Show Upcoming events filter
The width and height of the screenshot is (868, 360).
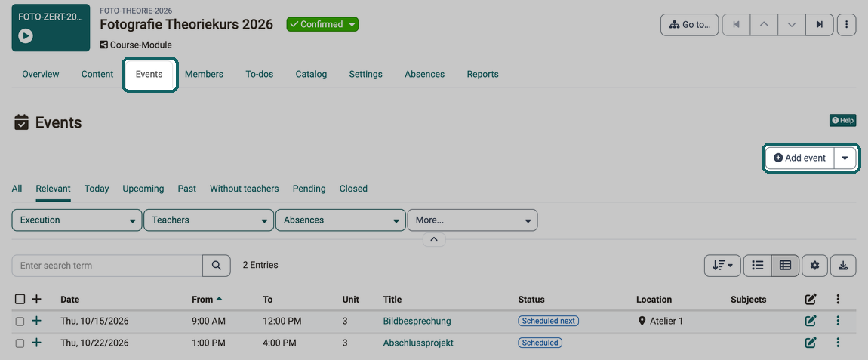143,189
